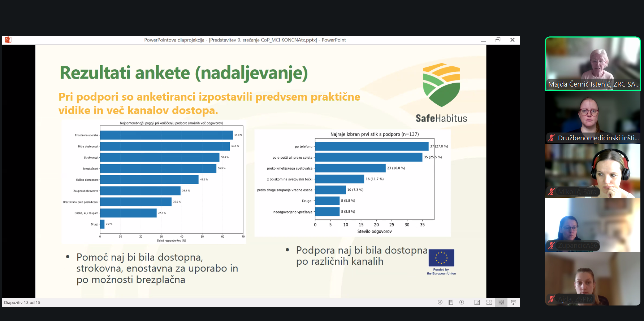The height and width of the screenshot is (321, 644).
Task: Click the '16 (11.7 %)' bar value
Action: [375, 179]
